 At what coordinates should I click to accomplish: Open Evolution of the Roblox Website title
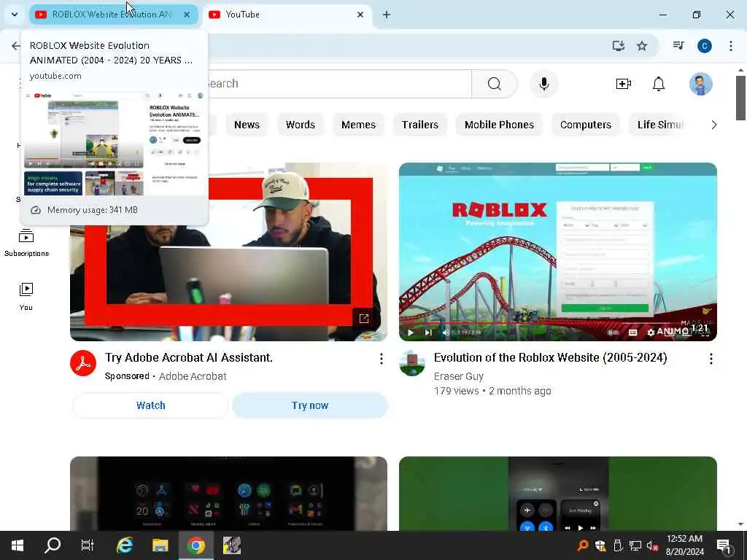tap(550, 357)
